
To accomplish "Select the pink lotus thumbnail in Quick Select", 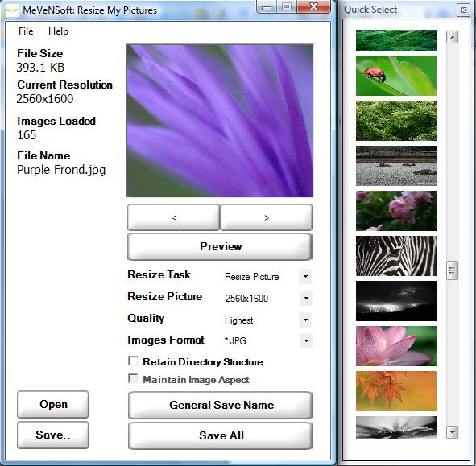I will pyautogui.click(x=396, y=346).
